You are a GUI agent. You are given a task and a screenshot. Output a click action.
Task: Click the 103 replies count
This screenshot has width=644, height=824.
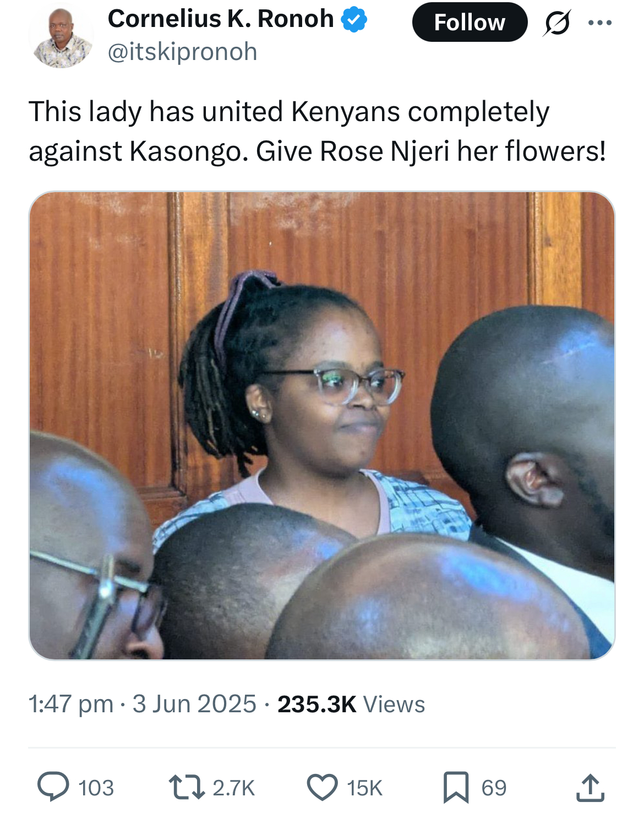pos(96,788)
